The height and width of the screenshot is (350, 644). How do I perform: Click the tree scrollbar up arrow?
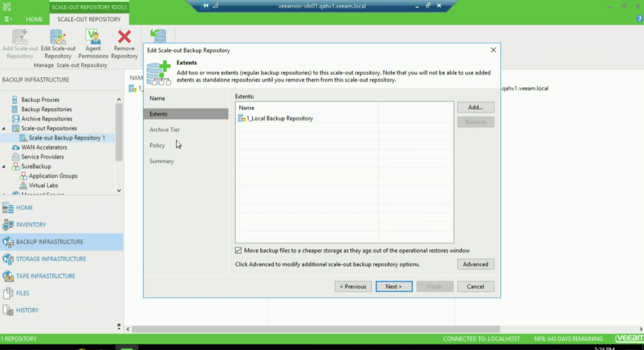(119, 99)
